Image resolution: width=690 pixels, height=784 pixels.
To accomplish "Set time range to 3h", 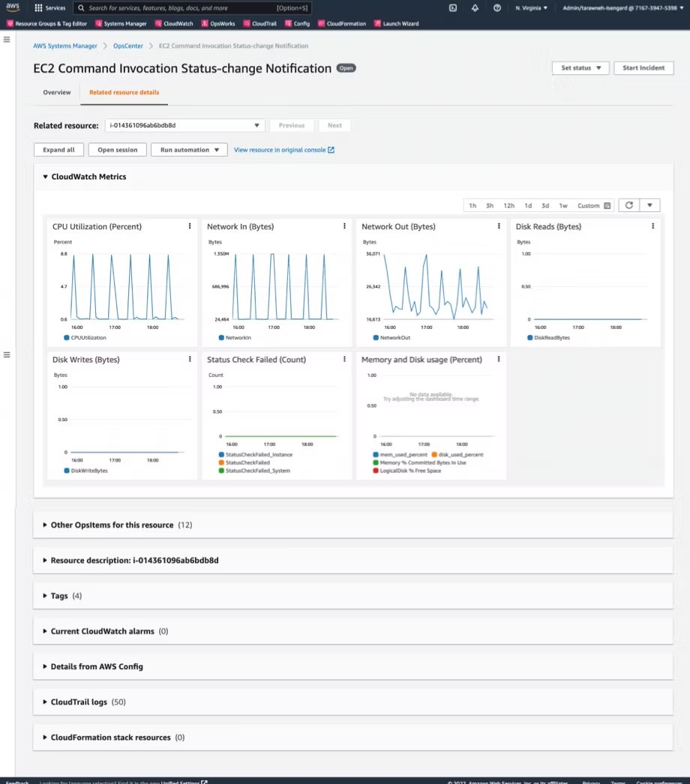I will pyautogui.click(x=490, y=205).
